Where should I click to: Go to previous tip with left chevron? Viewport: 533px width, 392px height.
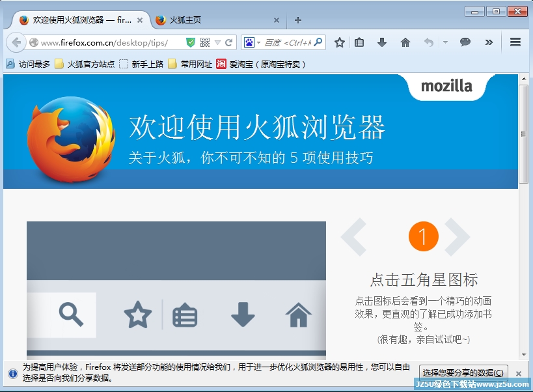tap(354, 236)
